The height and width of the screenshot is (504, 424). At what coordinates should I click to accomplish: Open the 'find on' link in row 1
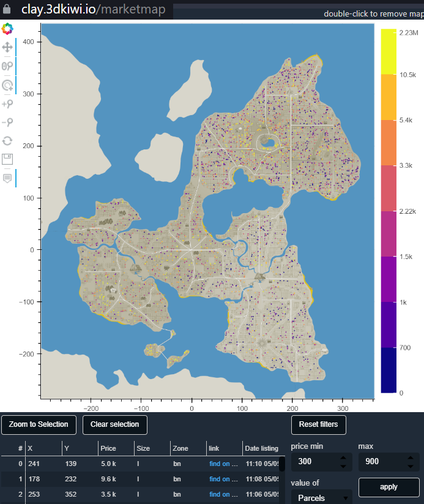223,479
